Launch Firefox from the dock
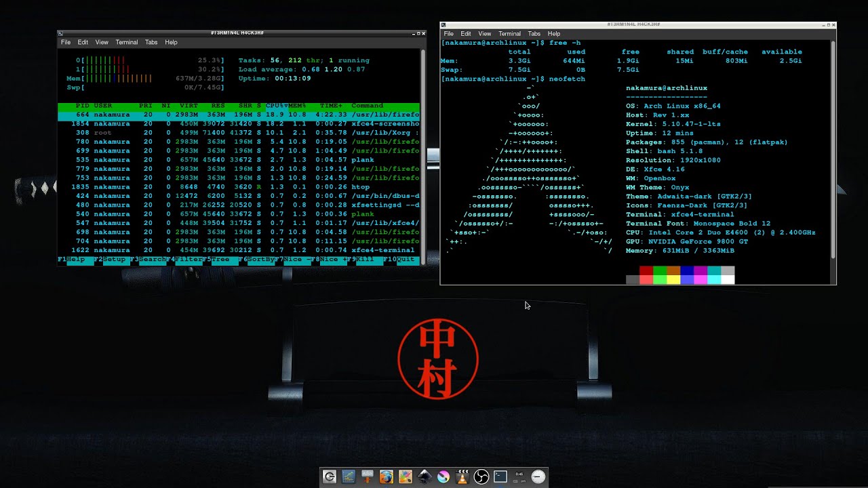Image resolution: width=868 pixels, height=488 pixels. click(x=387, y=476)
